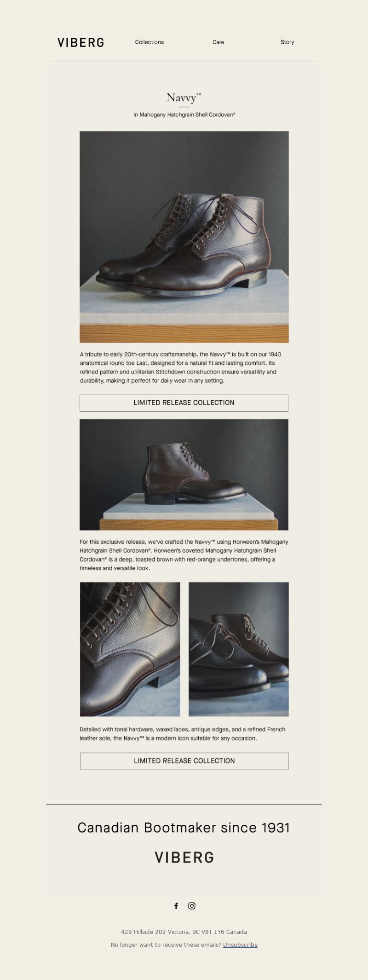Click the VIBERG logo in footer

coord(184,857)
